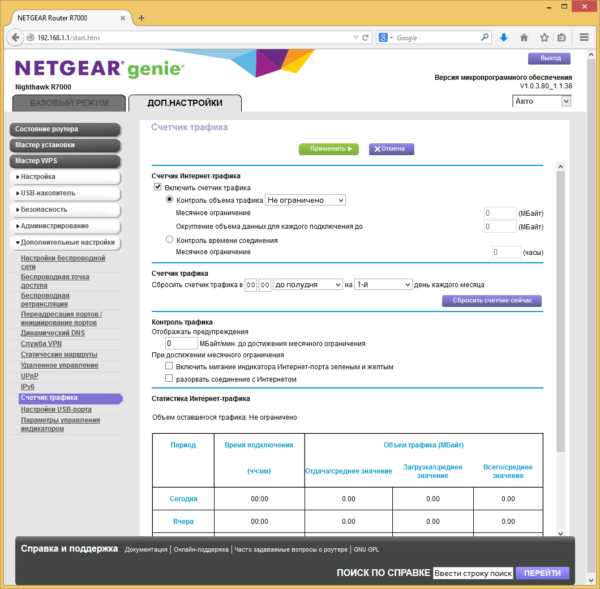Expand the USB-накопитель sidebar section

click(x=65, y=193)
